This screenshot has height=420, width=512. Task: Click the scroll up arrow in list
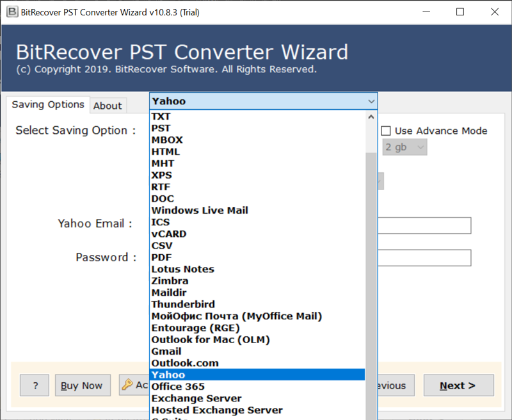pos(371,117)
